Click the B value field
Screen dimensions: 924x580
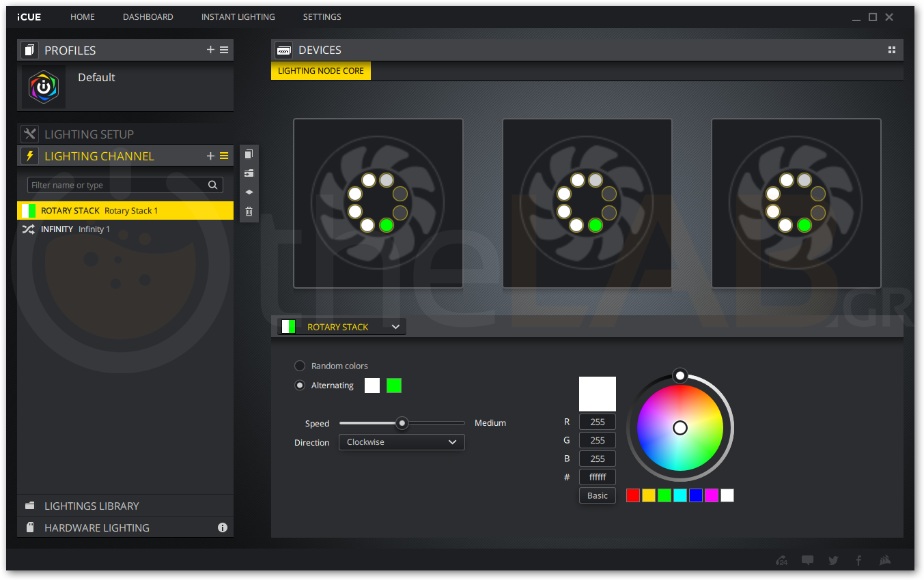click(598, 459)
